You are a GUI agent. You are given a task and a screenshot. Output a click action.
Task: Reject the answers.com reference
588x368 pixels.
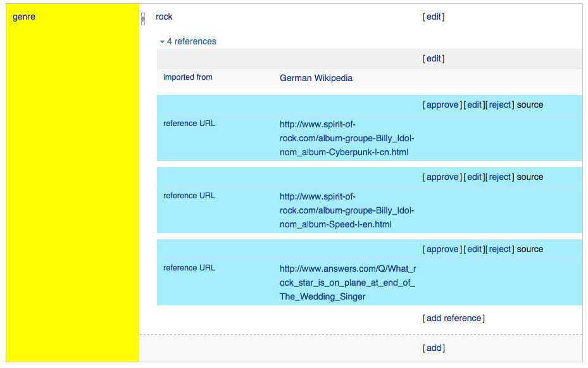coord(499,250)
